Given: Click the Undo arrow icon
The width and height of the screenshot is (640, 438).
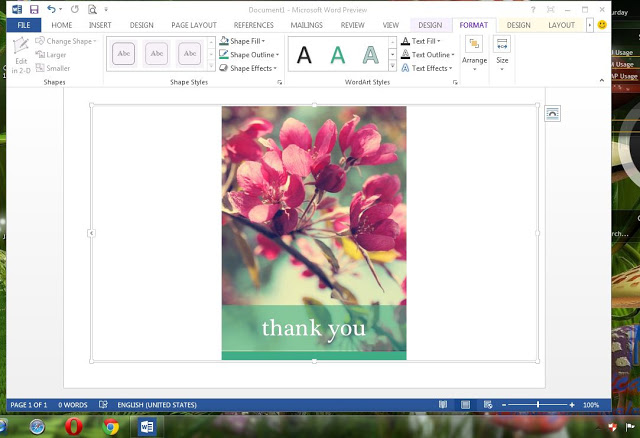Looking at the screenshot, I should [x=51, y=8].
